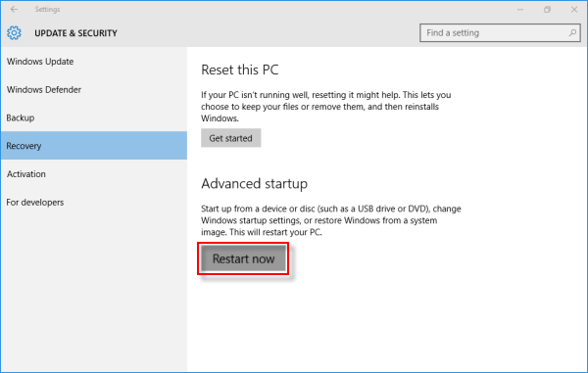Click the Settings gear icon
The width and height of the screenshot is (588, 373).
pos(15,33)
